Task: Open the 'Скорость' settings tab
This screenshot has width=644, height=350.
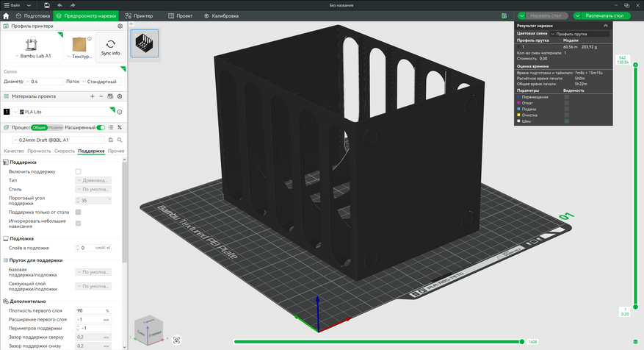Action: click(65, 151)
